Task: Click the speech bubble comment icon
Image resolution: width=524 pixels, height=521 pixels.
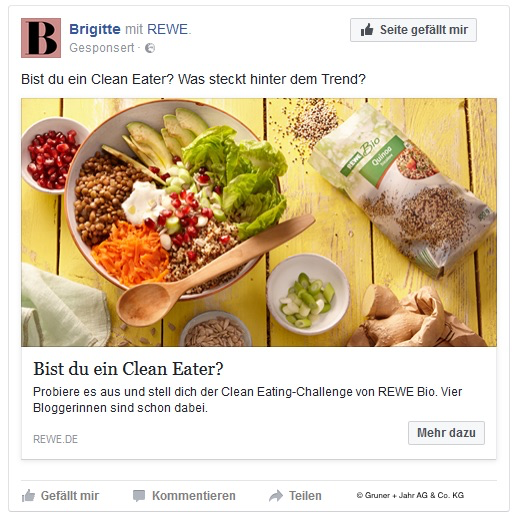Action: point(139,496)
